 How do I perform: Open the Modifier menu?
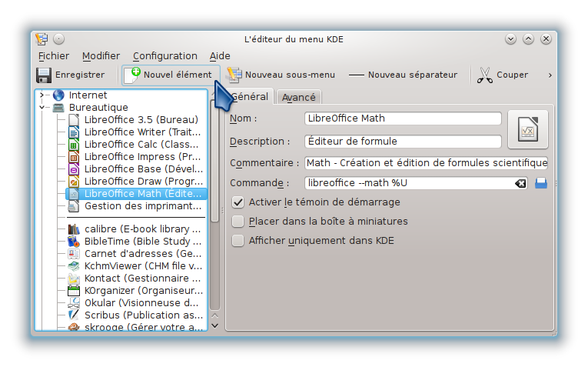coord(101,56)
